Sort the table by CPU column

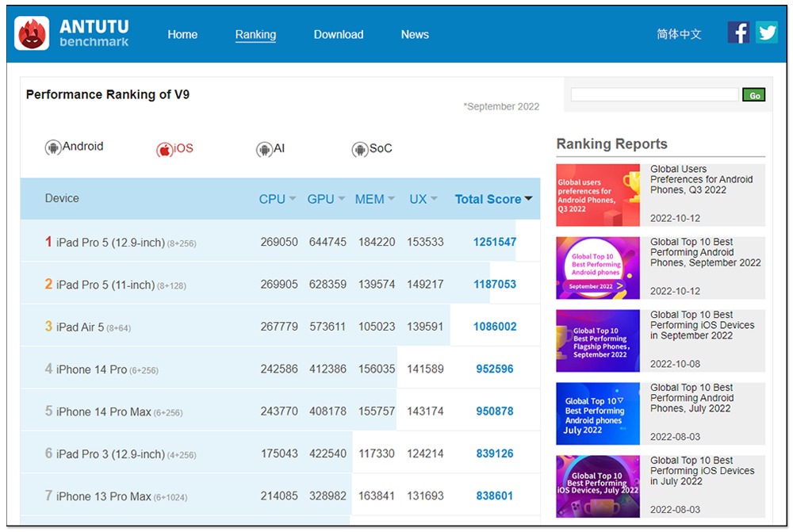click(x=277, y=199)
